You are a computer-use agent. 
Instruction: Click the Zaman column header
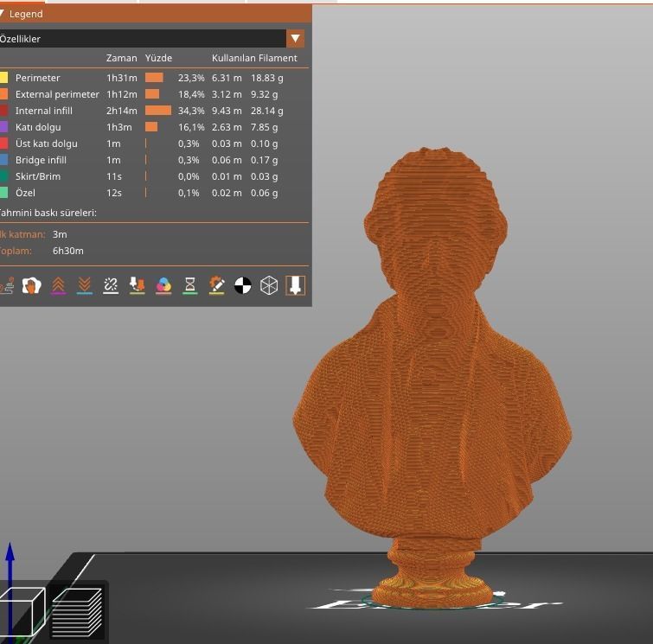pyautogui.click(x=121, y=58)
